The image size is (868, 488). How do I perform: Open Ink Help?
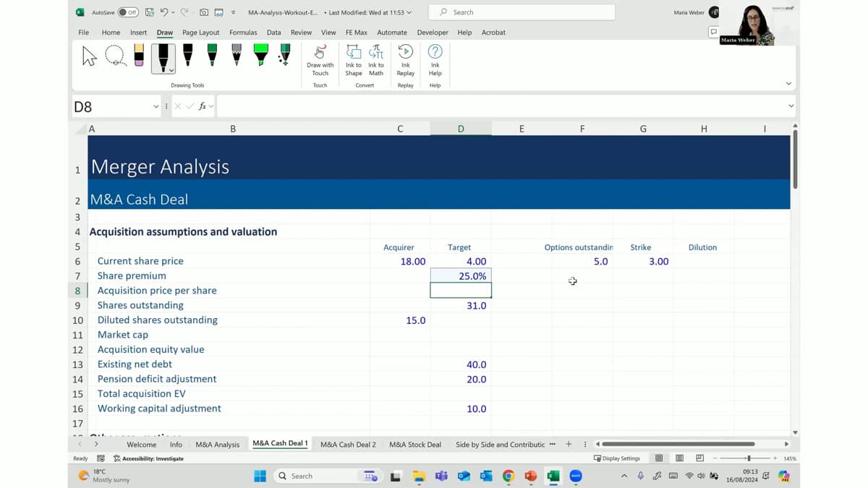[435, 61]
